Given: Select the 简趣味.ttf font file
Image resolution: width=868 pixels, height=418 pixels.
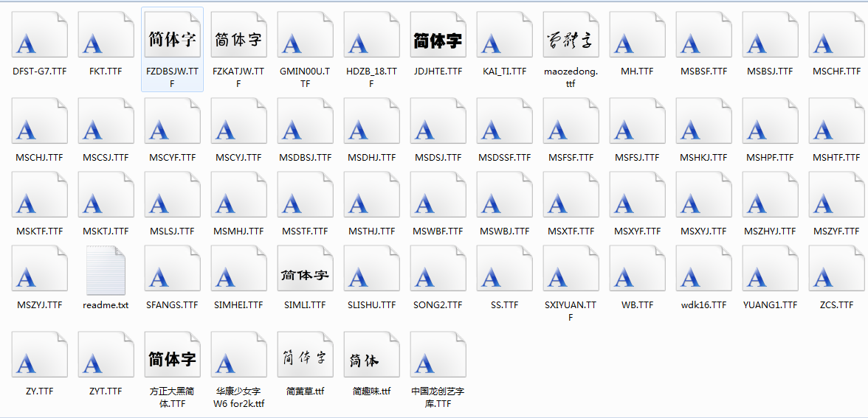Looking at the screenshot, I should click(371, 359).
